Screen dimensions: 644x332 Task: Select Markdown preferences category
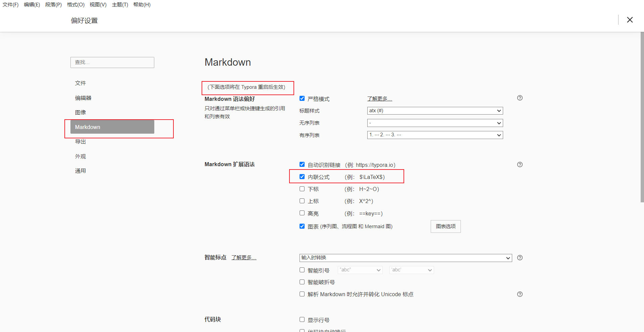(112, 127)
